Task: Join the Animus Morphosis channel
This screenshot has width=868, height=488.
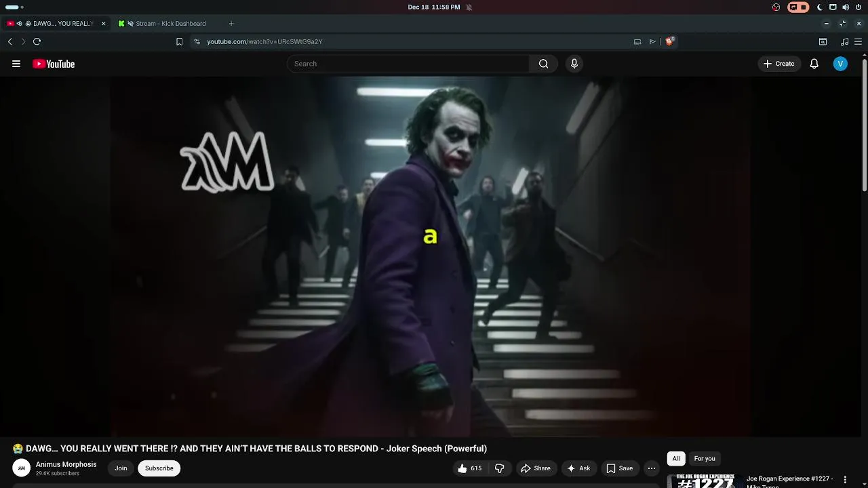Action: pos(121,468)
